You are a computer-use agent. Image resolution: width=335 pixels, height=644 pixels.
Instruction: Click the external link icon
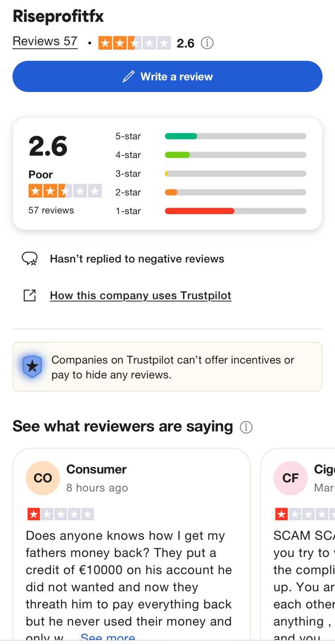[29, 295]
